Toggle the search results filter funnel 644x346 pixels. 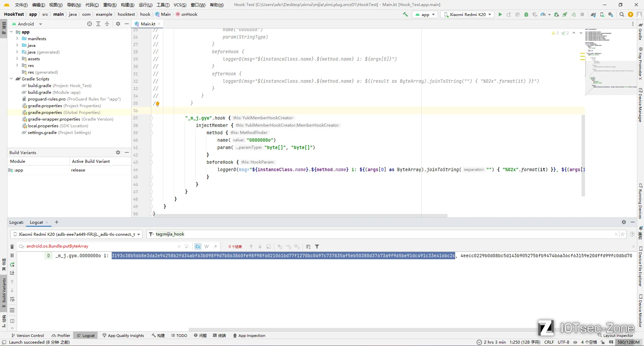coord(317,247)
